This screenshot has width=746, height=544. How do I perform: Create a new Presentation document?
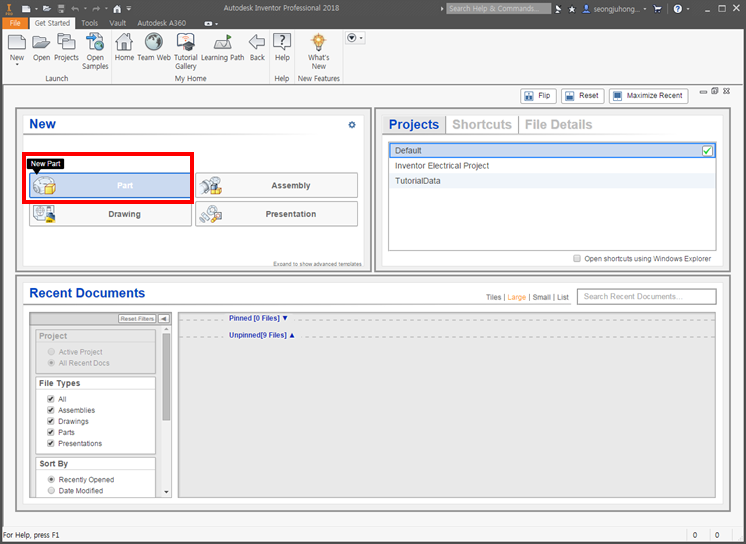[x=276, y=214]
